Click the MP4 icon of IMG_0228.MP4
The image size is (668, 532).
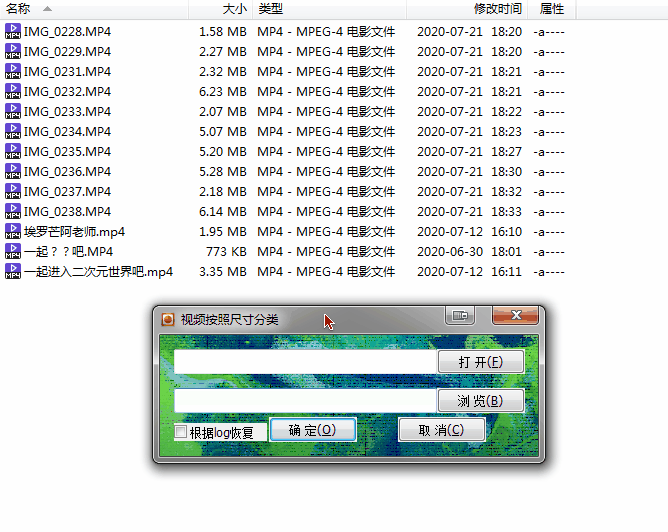pos(13,32)
